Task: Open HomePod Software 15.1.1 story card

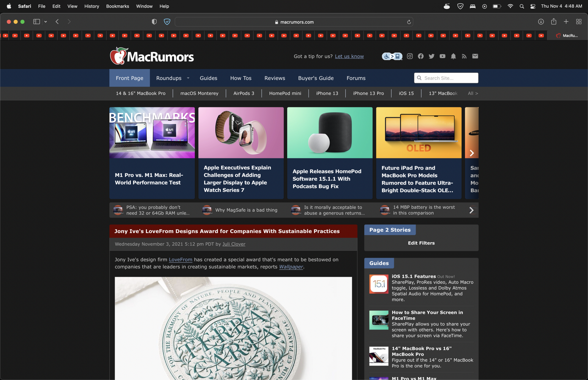Action: tap(330, 153)
